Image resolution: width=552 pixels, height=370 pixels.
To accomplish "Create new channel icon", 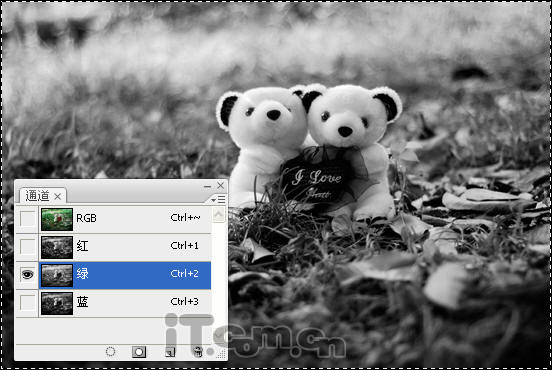I will coord(170,352).
